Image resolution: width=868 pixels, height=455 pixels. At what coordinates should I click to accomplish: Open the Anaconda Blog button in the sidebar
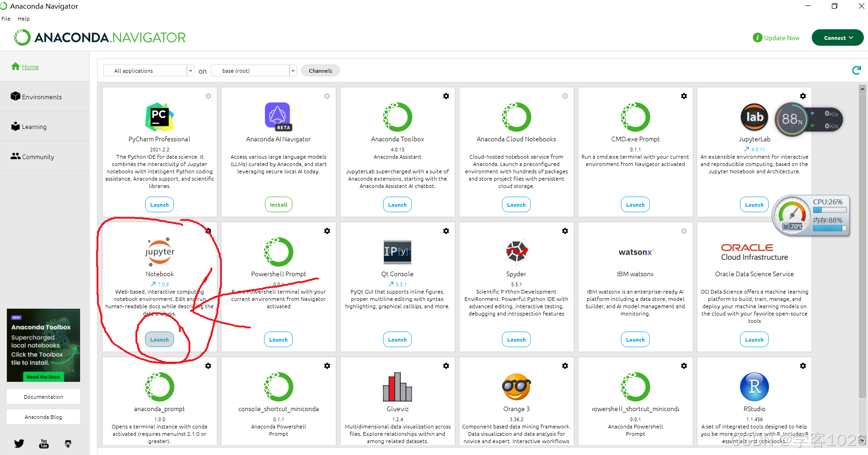click(x=43, y=417)
